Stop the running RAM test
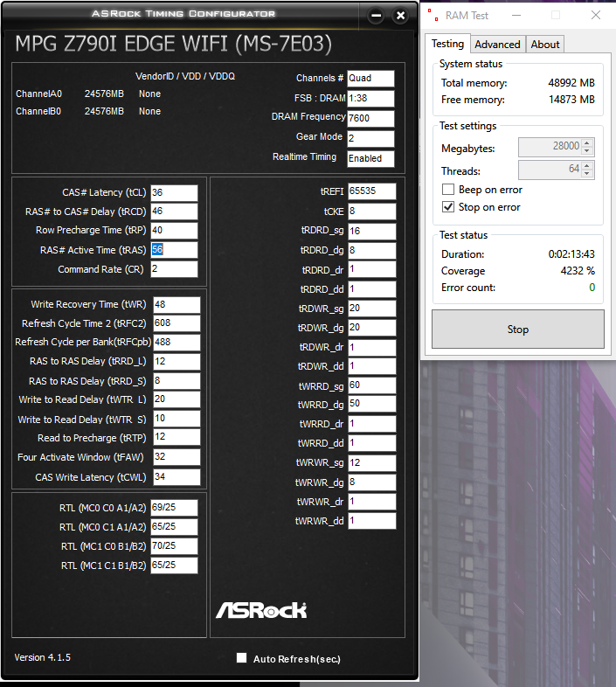 (x=518, y=329)
